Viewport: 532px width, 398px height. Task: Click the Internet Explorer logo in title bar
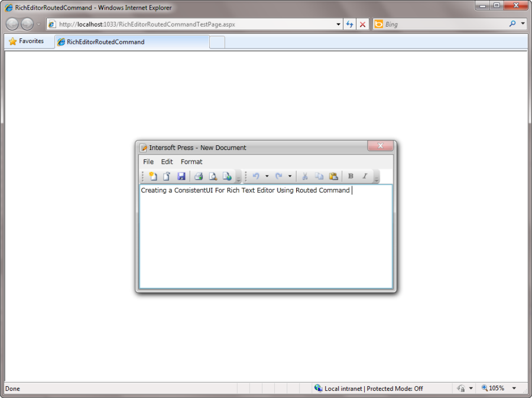9,8
